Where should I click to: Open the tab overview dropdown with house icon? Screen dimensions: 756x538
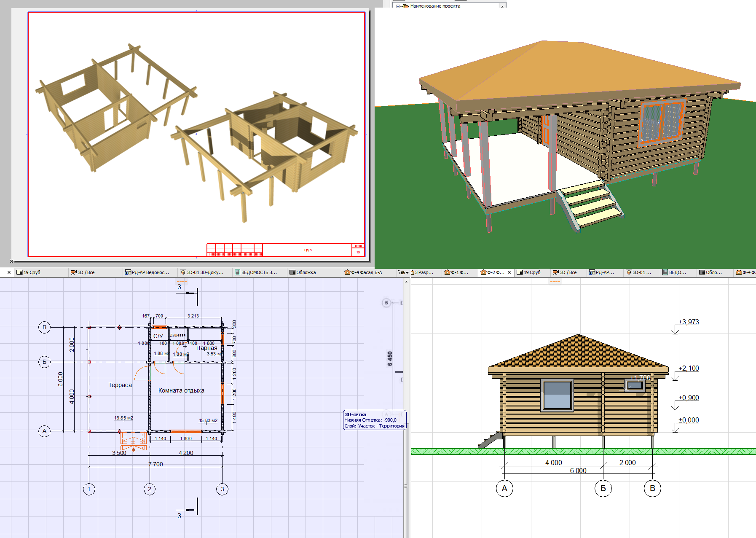(x=403, y=272)
